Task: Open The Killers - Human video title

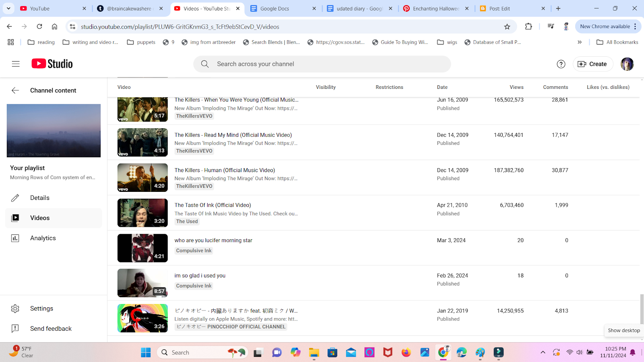Action: pyautogui.click(x=225, y=170)
